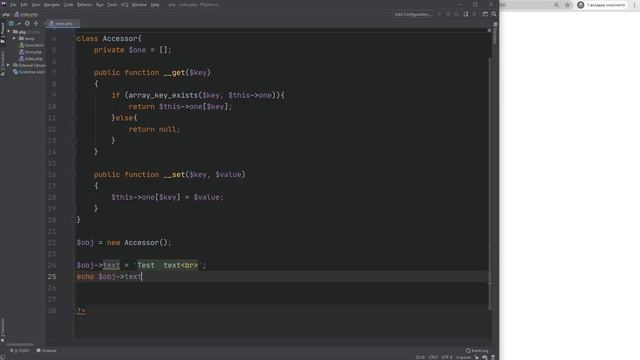
Task: Click line number 25 in gutter
Action: [x=52, y=277]
